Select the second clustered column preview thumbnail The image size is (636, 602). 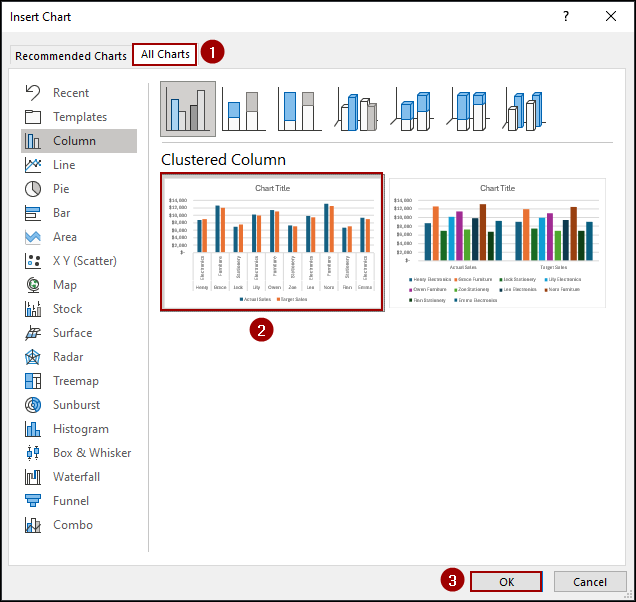click(497, 243)
